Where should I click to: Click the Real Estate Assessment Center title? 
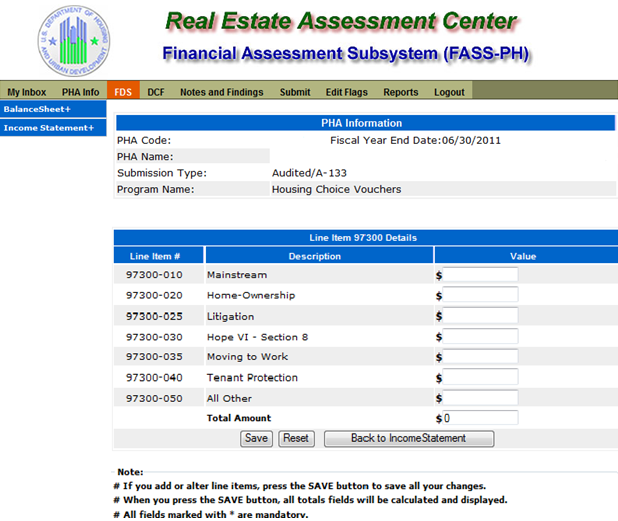(341, 21)
